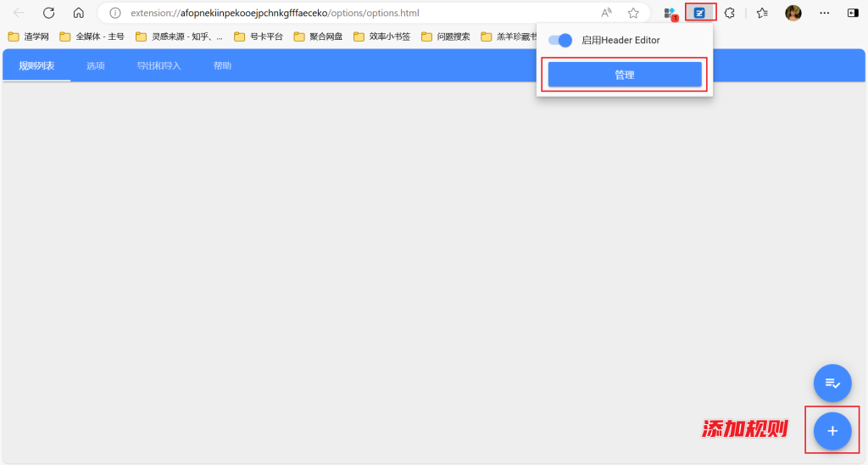
Task: Go to browser home page icon
Action: (x=79, y=13)
